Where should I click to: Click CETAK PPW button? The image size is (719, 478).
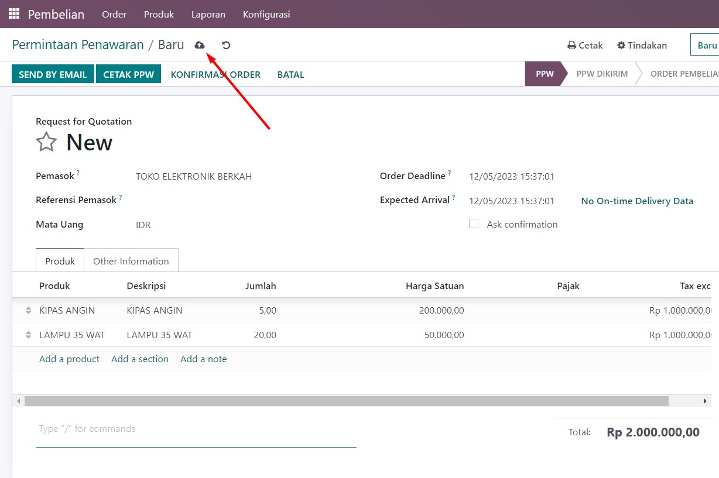coord(128,74)
